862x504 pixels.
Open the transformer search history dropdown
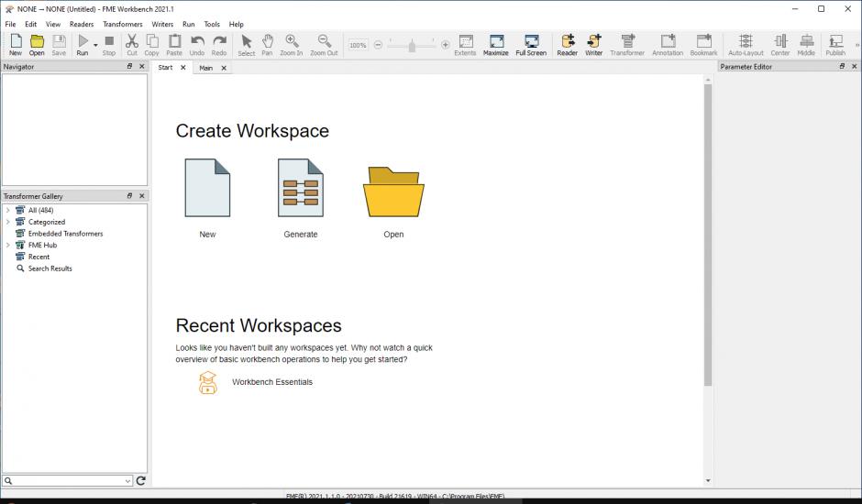(x=127, y=481)
